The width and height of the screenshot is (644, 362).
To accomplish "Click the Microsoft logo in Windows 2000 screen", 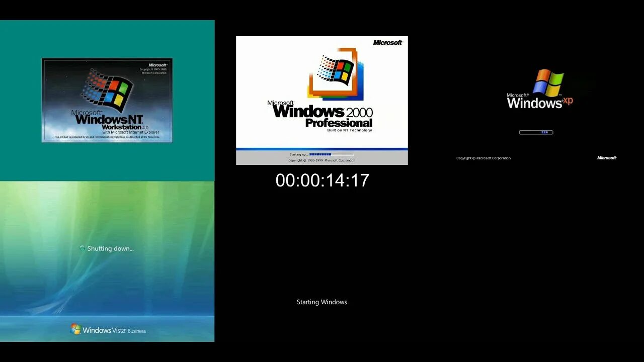I will [x=388, y=43].
